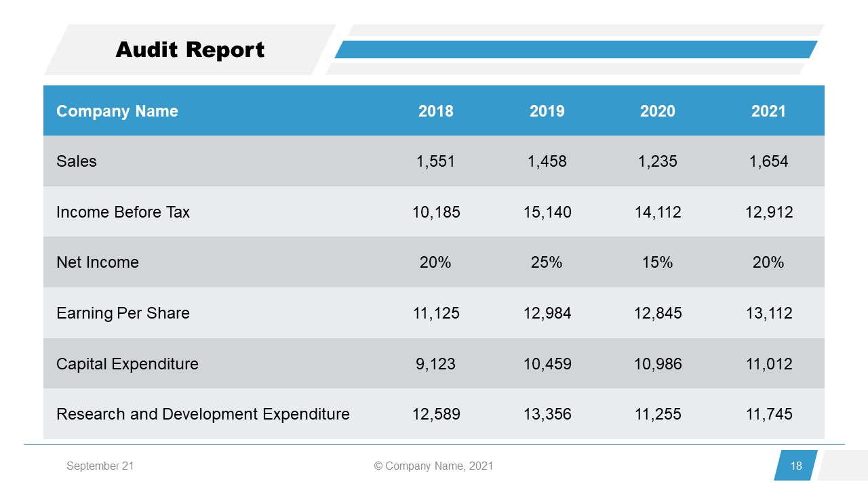
Task: Click the Capital Expenditure row label
Action: tap(127, 364)
